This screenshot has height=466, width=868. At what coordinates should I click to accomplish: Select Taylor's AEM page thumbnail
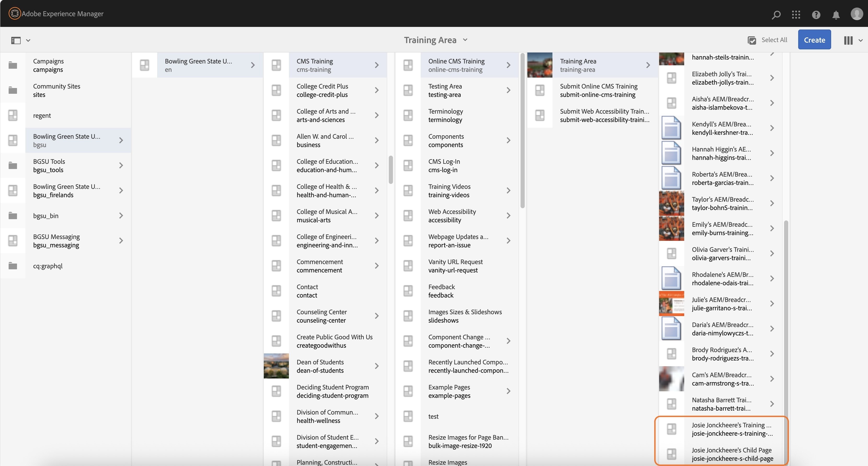coord(672,203)
